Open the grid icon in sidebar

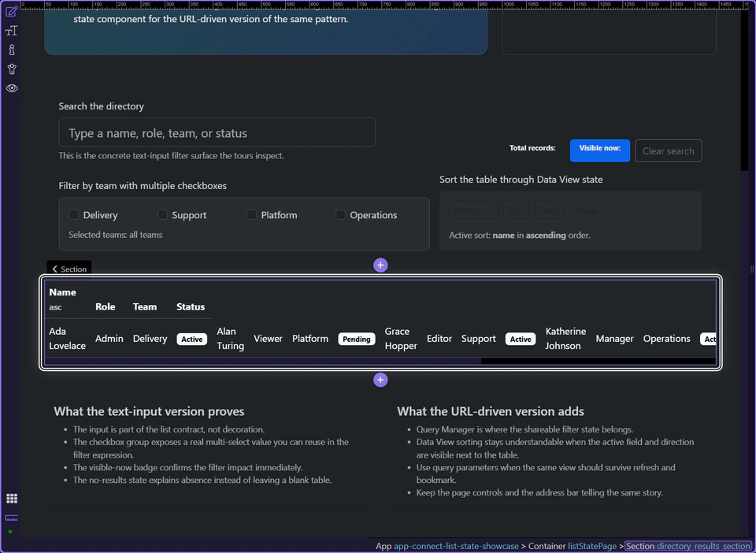(x=12, y=498)
